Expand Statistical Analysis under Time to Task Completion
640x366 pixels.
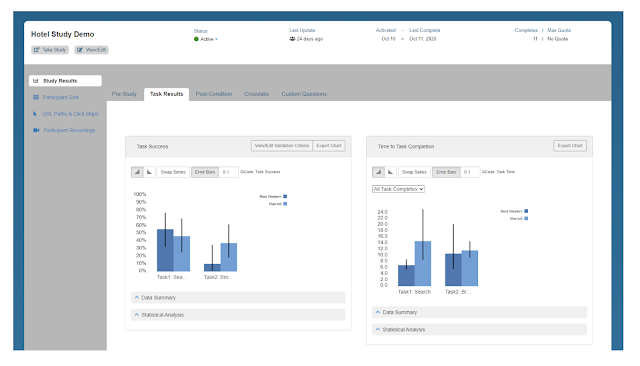479,329
